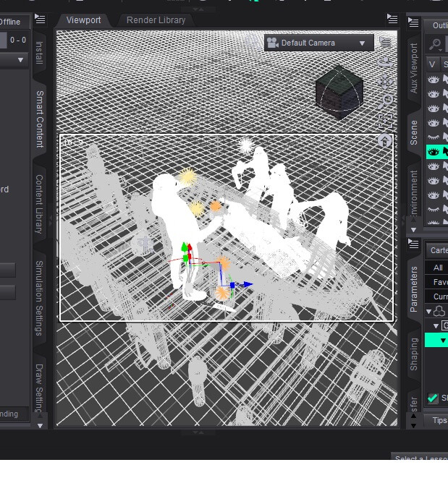Click the Frame selection view control

coord(386,121)
